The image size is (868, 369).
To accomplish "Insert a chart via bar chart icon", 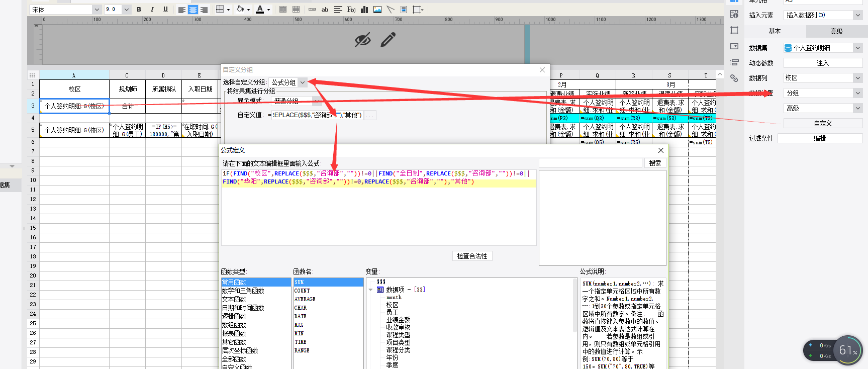I will click(x=364, y=10).
